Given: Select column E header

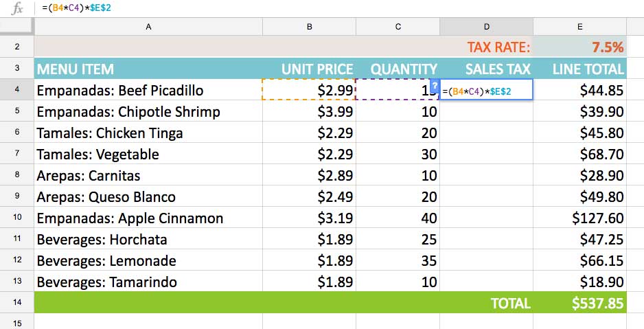Looking at the screenshot, I should (580, 27).
